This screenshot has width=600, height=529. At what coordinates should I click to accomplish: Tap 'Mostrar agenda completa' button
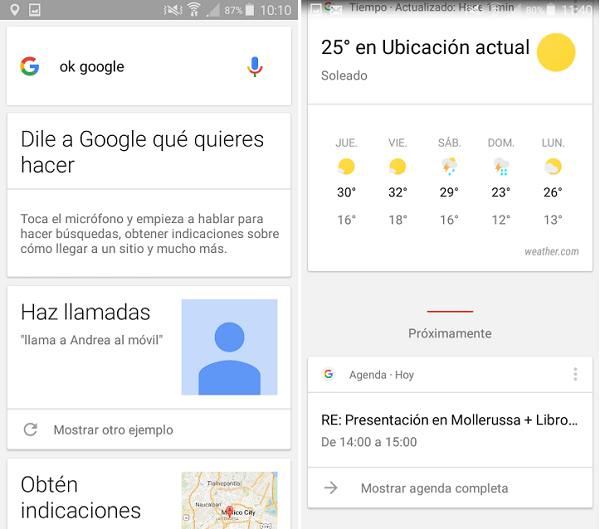pyautogui.click(x=450, y=488)
